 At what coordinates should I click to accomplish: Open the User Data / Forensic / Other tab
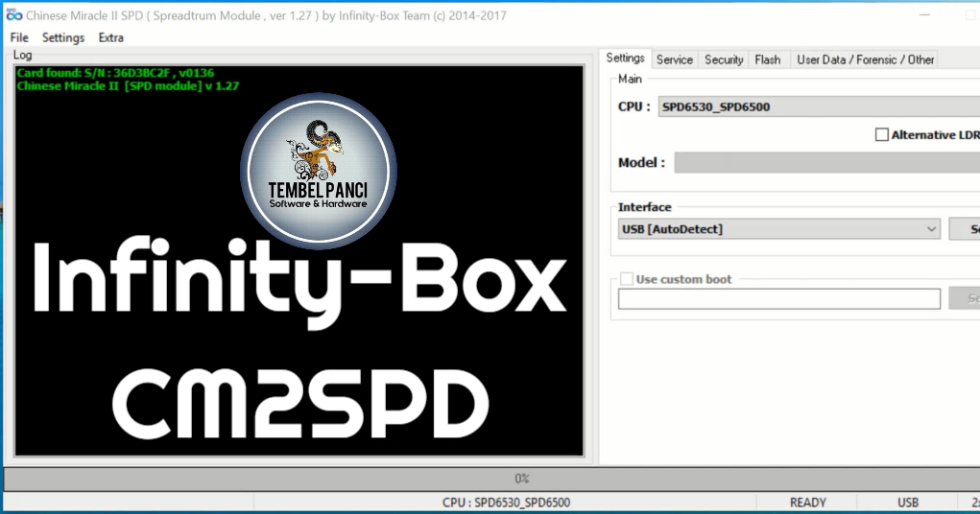click(x=865, y=59)
